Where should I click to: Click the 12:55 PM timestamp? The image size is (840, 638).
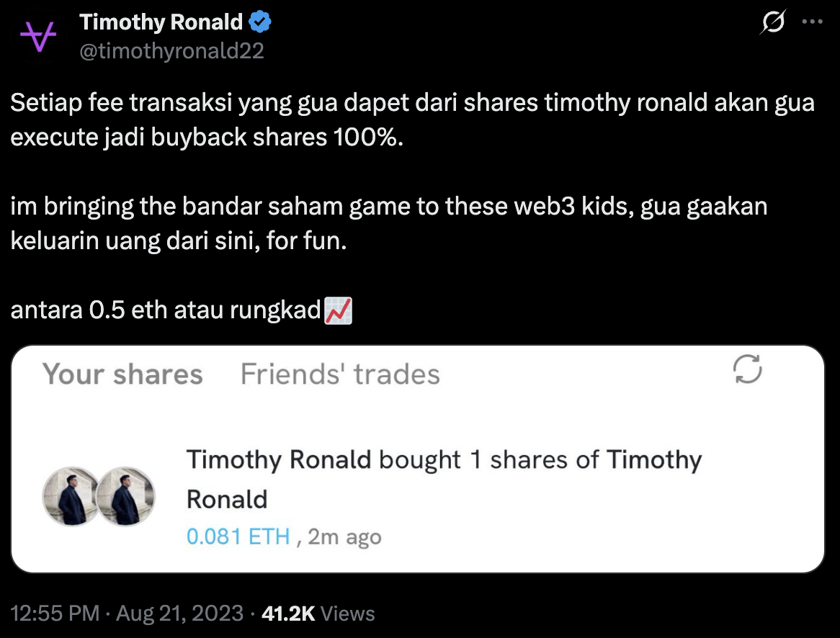tap(53, 613)
